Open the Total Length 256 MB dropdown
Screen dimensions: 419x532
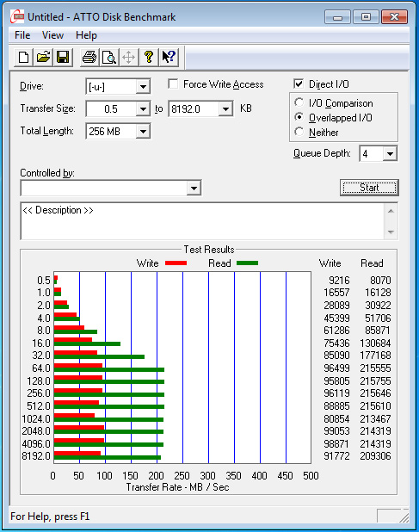(143, 132)
